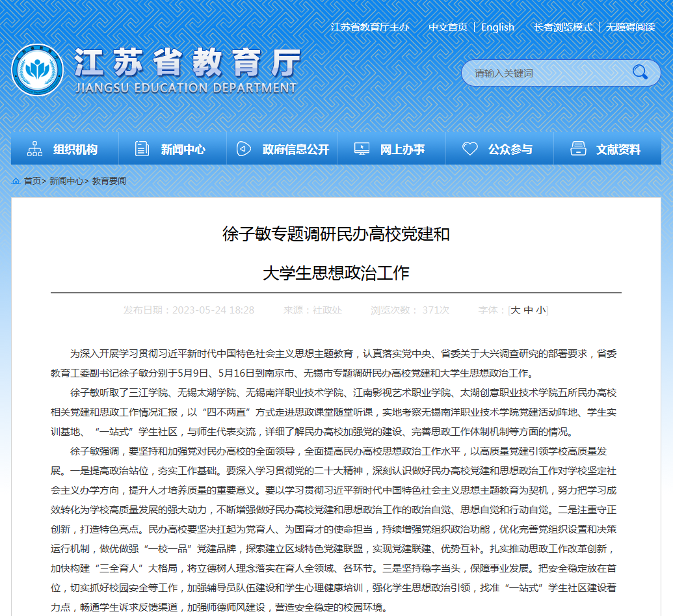Open the 网上办事 menu
The height and width of the screenshot is (616, 673).
pyautogui.click(x=392, y=149)
